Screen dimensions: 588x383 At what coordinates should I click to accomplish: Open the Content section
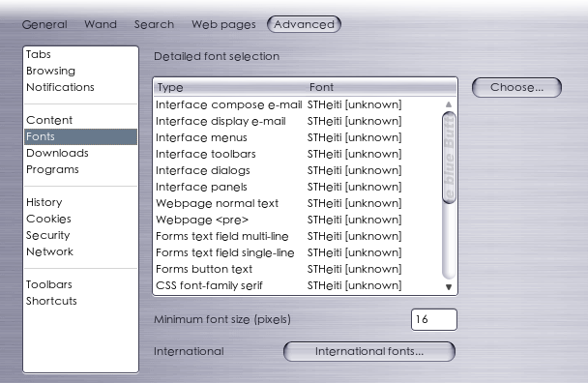[x=80, y=120]
